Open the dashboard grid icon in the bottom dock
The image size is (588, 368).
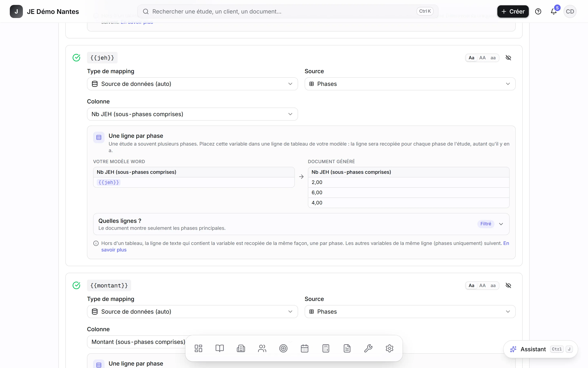click(x=198, y=348)
